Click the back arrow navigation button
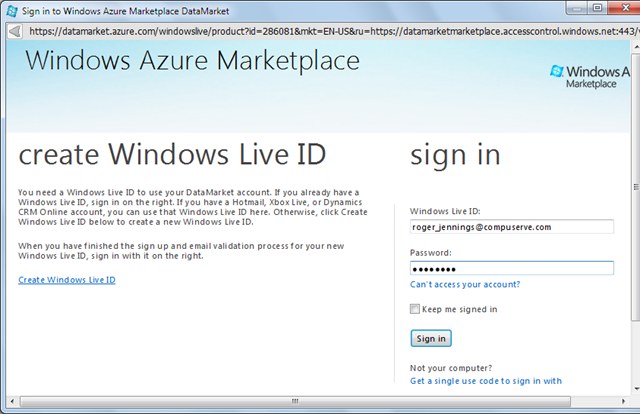 pyautogui.click(x=15, y=31)
